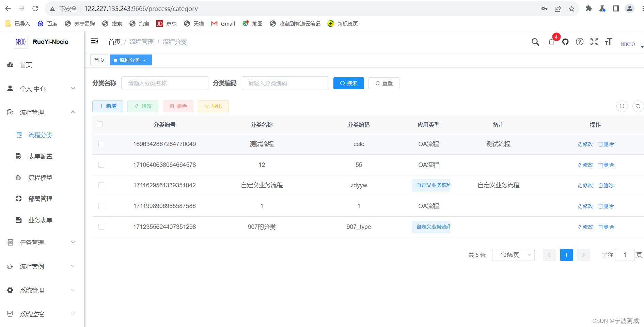
Task: Click the page jump number input
Action: coord(625,255)
